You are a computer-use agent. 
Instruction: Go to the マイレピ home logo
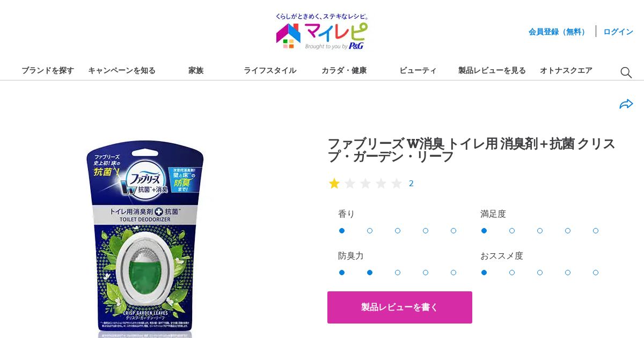321,32
